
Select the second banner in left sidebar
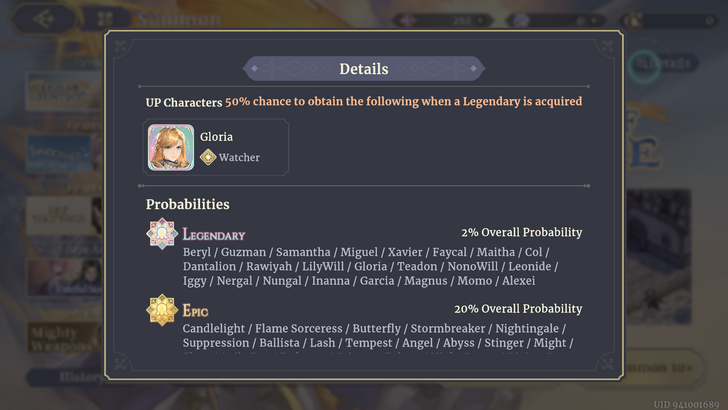pyautogui.click(x=60, y=150)
